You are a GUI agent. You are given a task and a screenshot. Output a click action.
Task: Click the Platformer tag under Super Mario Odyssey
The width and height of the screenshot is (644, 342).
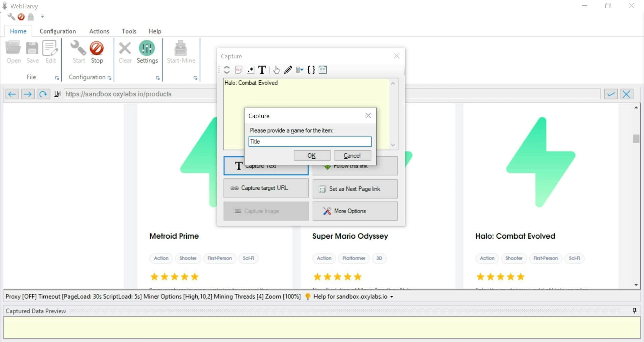(x=354, y=258)
